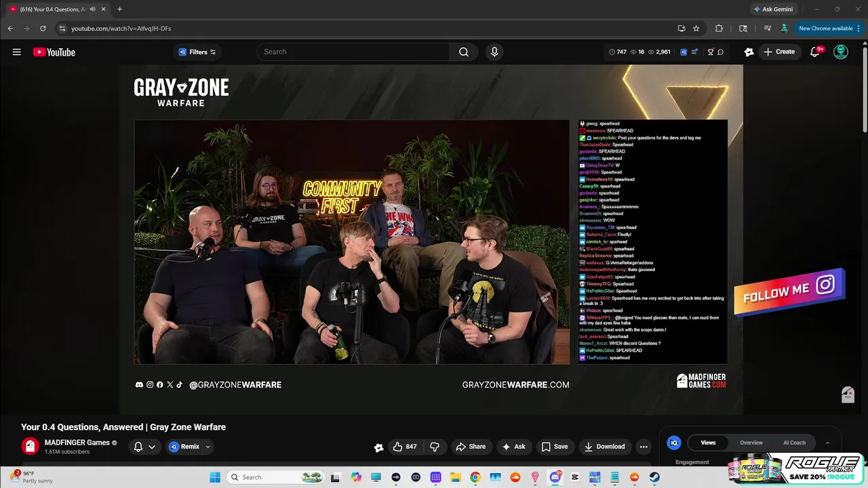This screenshot has width=868, height=488.
Task: Click the vidIQ trophy icon in header
Action: tap(710, 52)
